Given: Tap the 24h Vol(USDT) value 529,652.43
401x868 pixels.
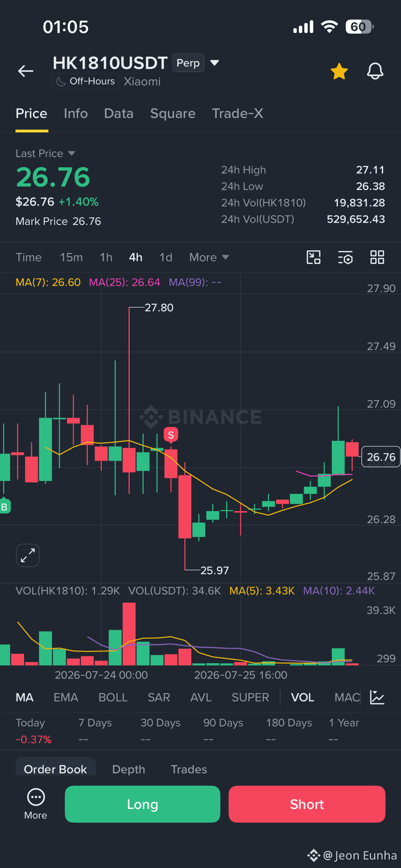Looking at the screenshot, I should point(356,219).
